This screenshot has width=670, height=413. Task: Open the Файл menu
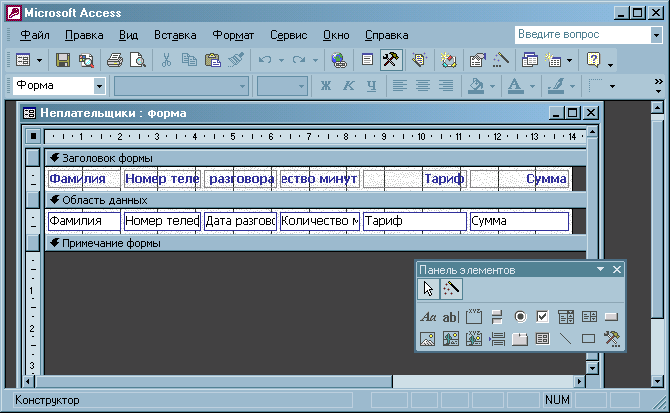[35, 35]
